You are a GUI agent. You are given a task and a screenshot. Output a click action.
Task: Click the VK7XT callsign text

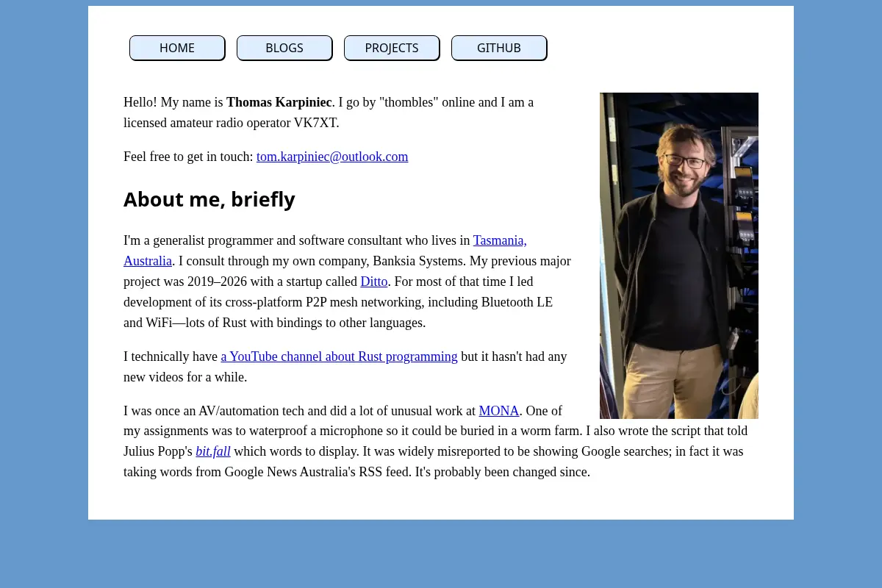pyautogui.click(x=315, y=123)
